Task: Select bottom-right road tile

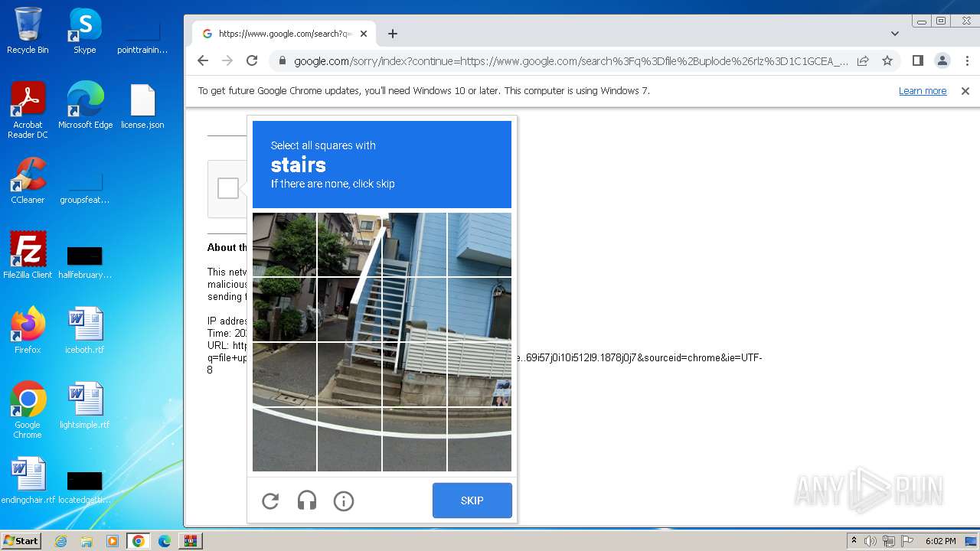Action: tap(479, 439)
